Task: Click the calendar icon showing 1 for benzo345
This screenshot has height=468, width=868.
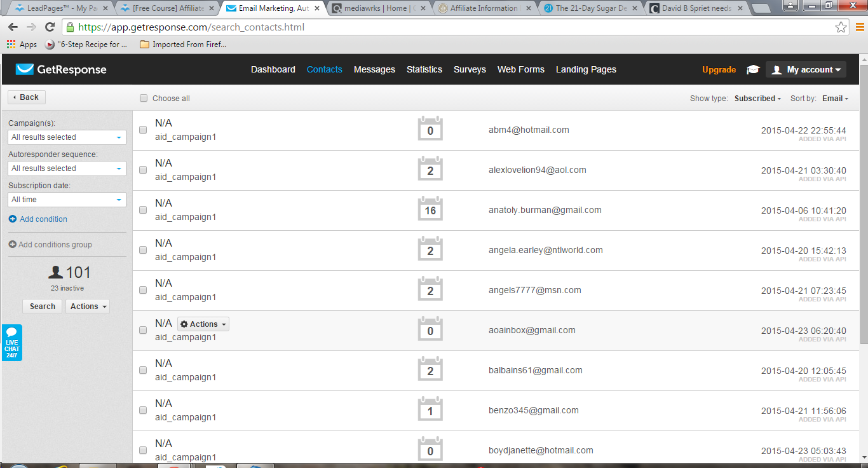Action: tap(430, 410)
